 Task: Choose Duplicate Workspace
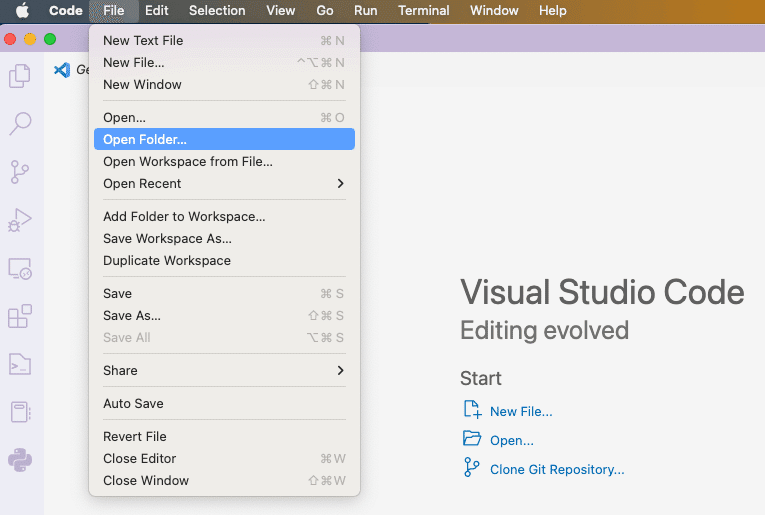[x=224, y=260]
